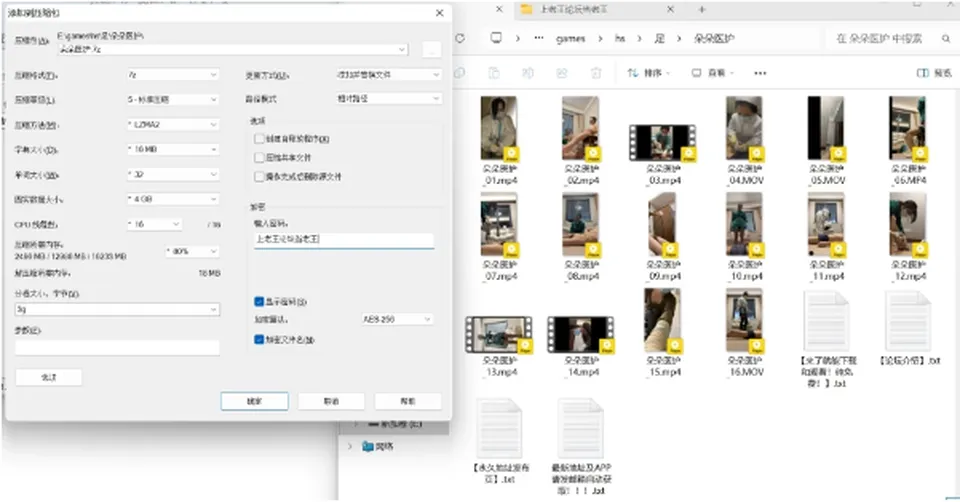960x502 pixels.
Task: Click the options button at the dialog's lower left
Action: 48,377
